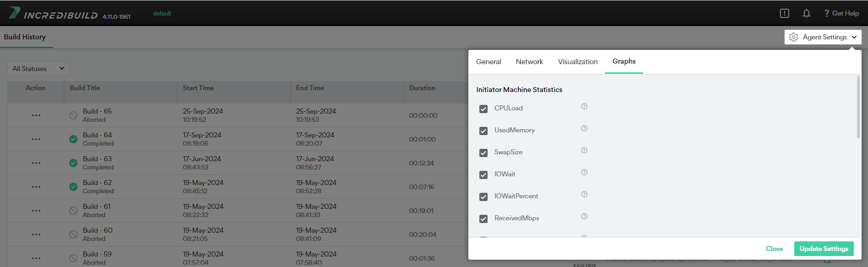Toggle the SwapSize checkbox
Viewport: 868px width, 267px height.
pyautogui.click(x=483, y=153)
